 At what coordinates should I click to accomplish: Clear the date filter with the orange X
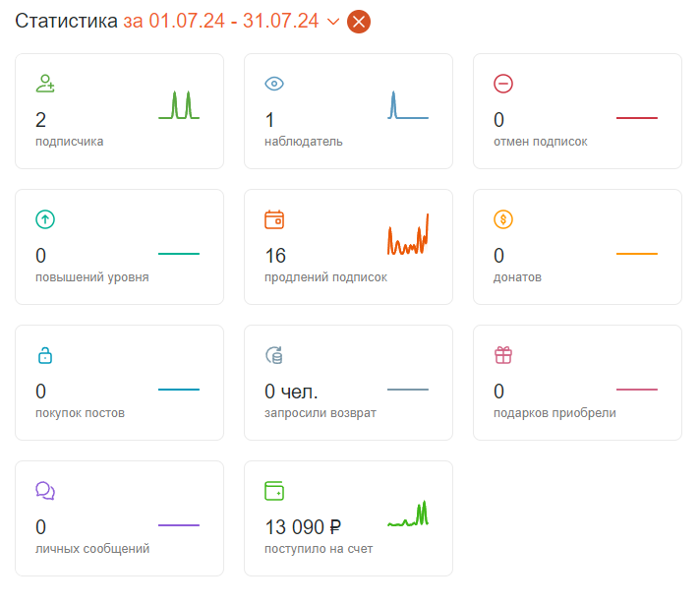point(359,22)
